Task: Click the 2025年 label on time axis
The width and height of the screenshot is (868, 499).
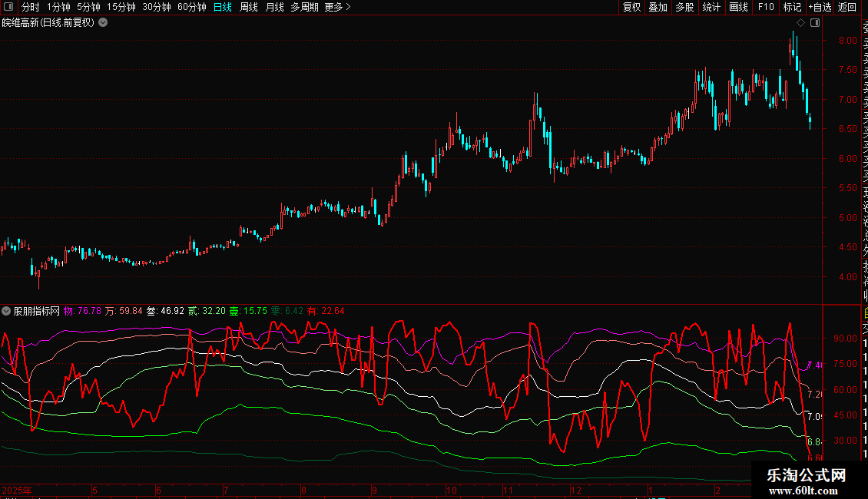Action: (x=17, y=491)
